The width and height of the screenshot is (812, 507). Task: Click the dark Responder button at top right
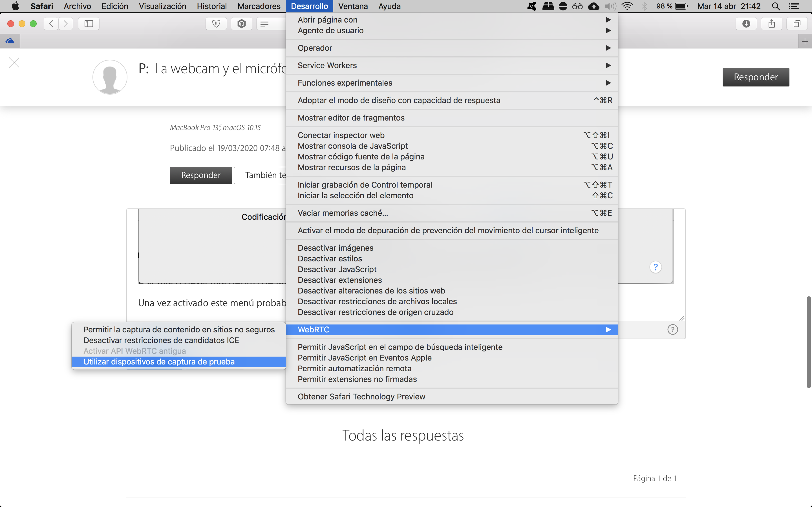coord(755,77)
